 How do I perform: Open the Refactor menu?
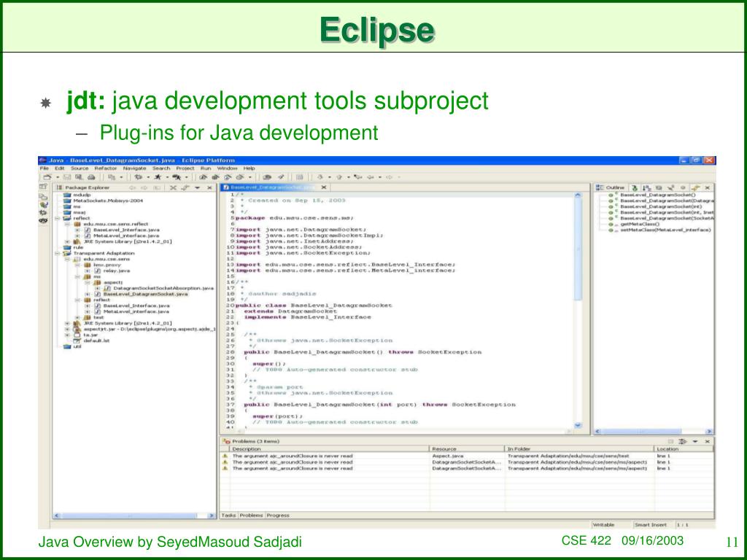[x=105, y=168]
